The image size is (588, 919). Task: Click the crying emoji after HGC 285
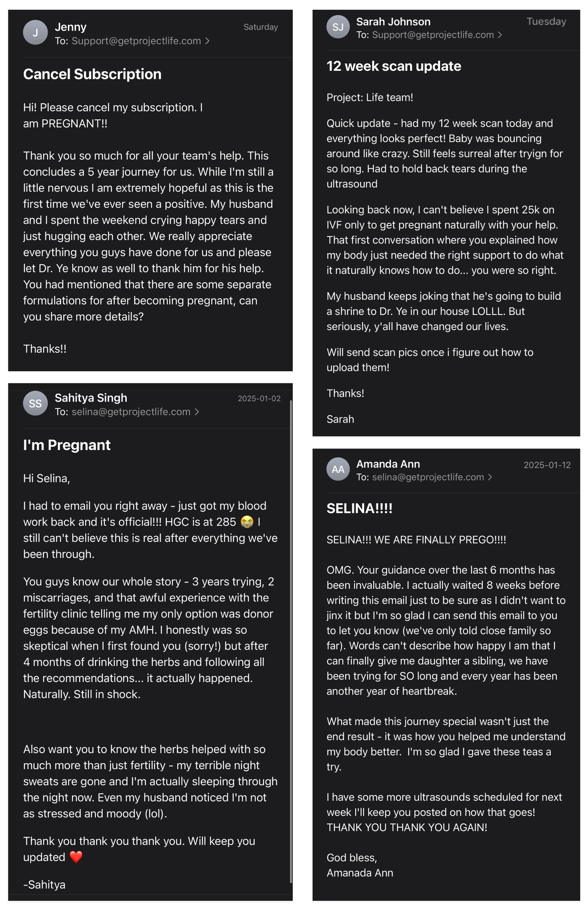(x=247, y=522)
